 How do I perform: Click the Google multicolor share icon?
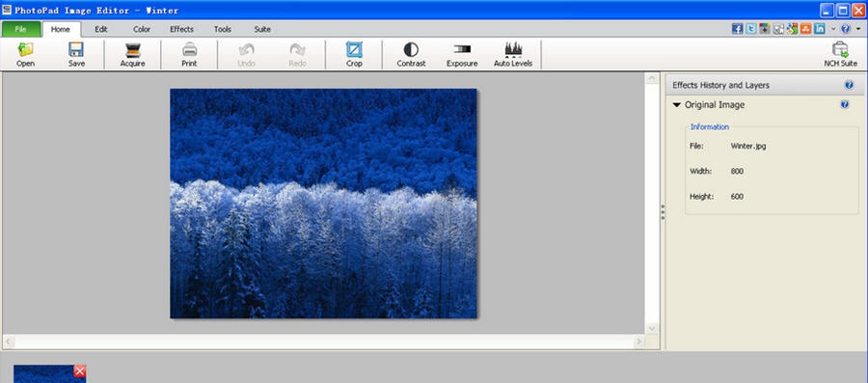pos(792,29)
